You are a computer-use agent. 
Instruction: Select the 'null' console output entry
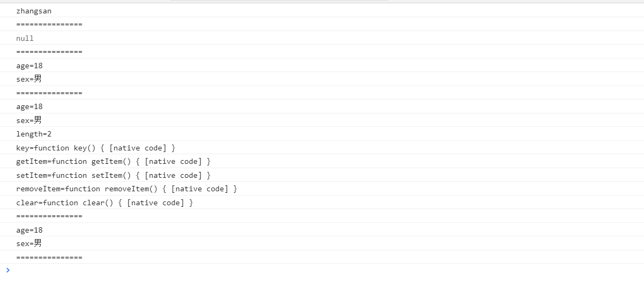[25, 38]
